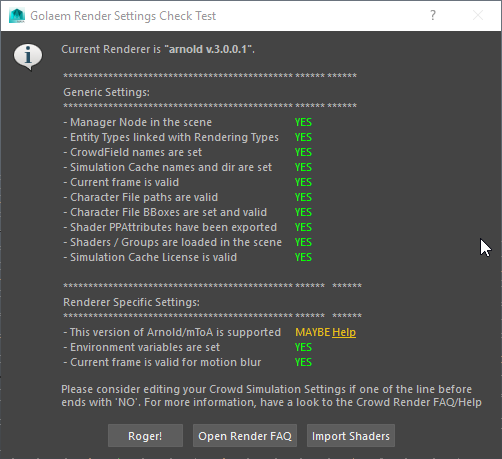The height and width of the screenshot is (459, 502).
Task: Open the Render FAQ
Action: pos(245,436)
